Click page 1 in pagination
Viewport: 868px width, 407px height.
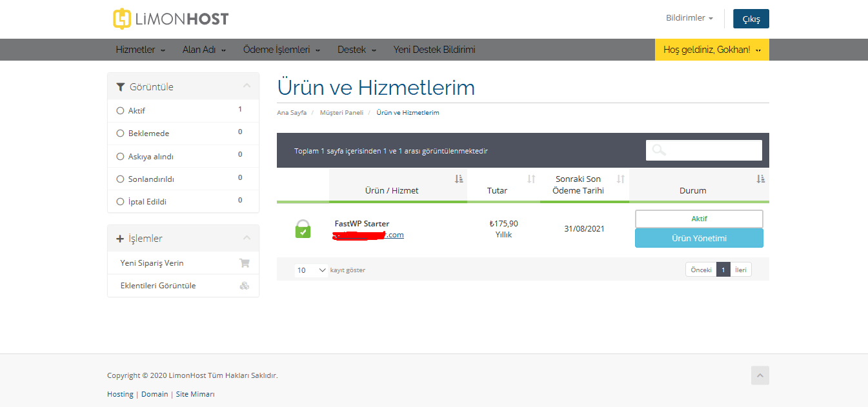pos(723,270)
